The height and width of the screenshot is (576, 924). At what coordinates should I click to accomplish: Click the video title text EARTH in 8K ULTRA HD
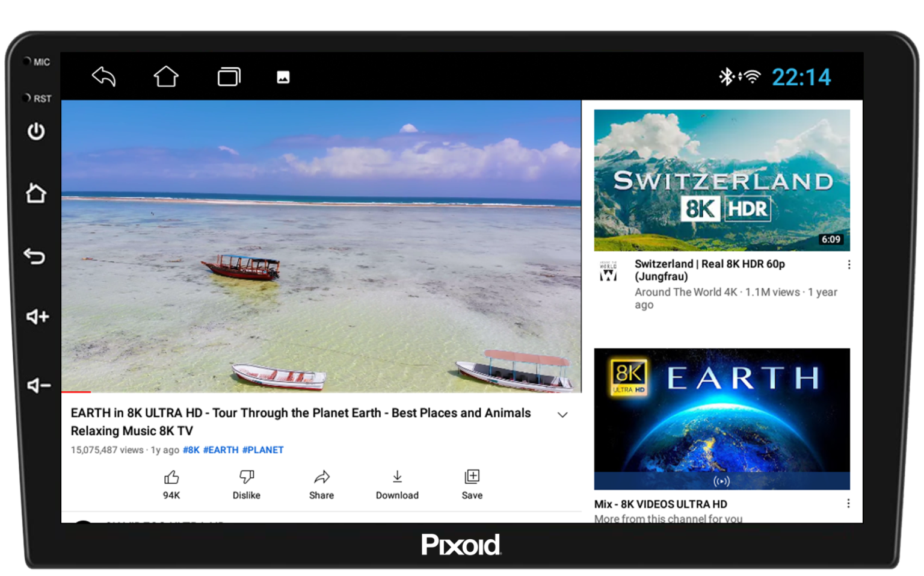tap(301, 422)
